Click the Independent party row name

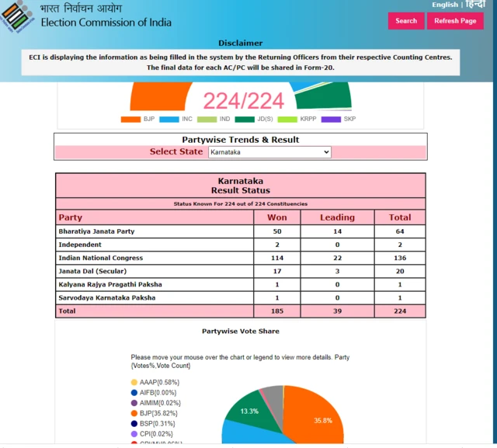tap(80, 245)
